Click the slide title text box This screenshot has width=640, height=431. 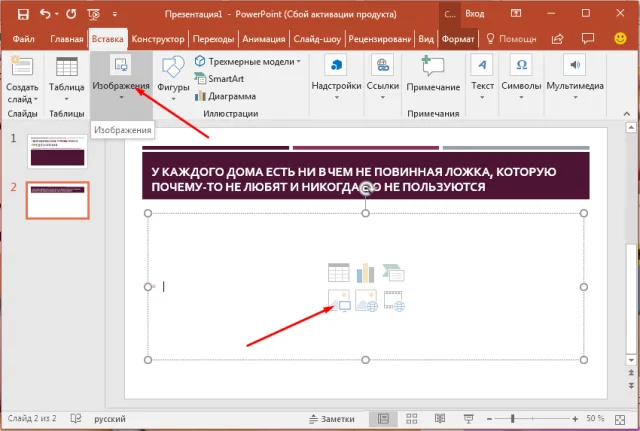pos(366,176)
